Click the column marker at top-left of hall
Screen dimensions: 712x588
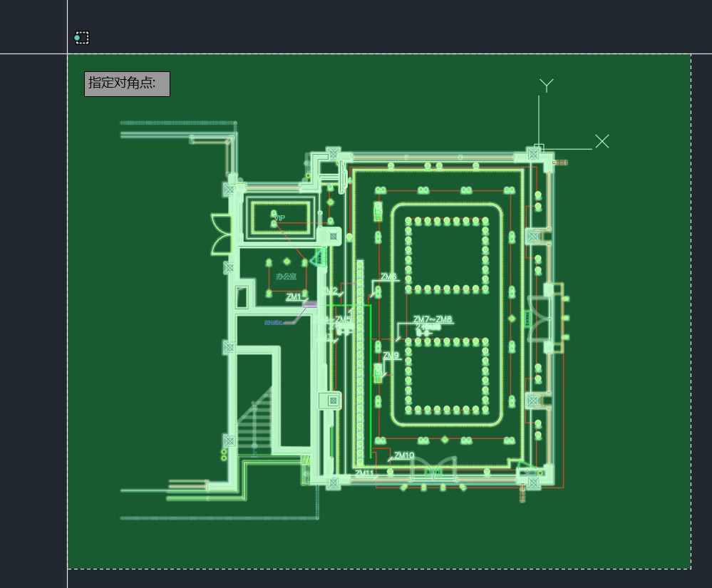(333, 153)
